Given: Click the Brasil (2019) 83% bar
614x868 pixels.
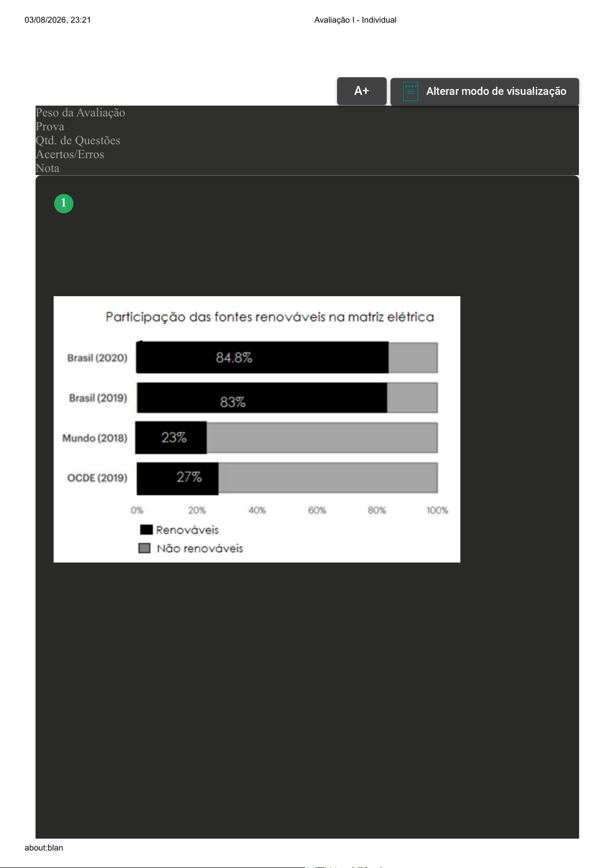Looking at the screenshot, I should point(262,398).
